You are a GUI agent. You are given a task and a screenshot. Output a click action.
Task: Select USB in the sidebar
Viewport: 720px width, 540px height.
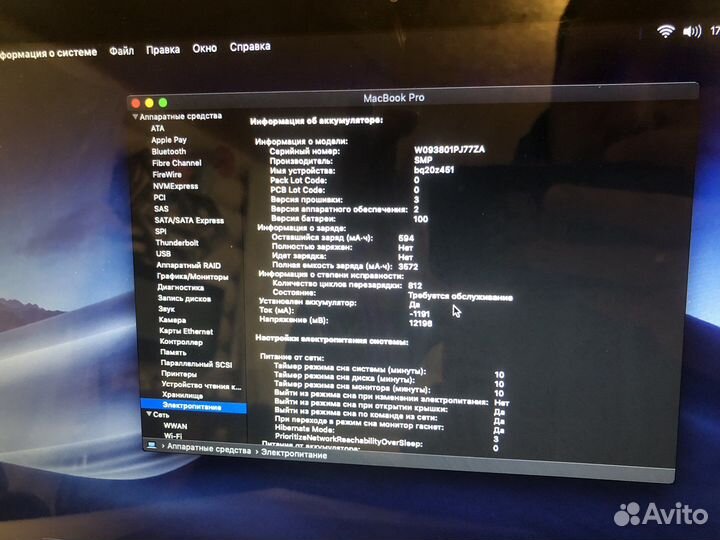163,253
